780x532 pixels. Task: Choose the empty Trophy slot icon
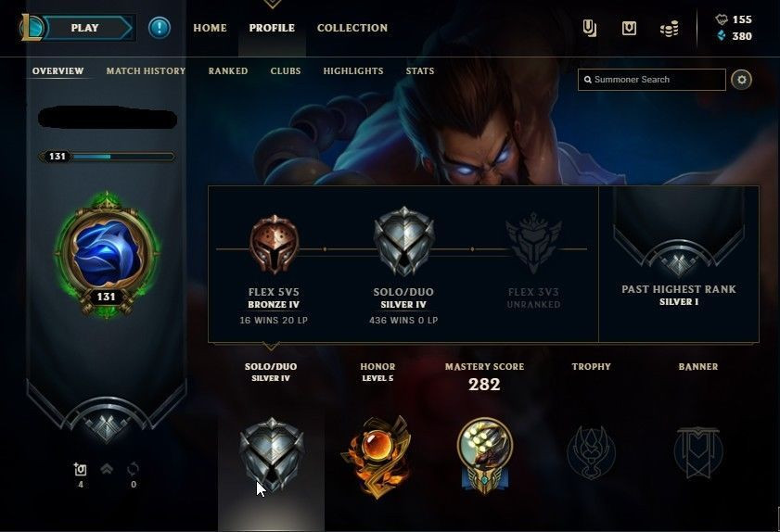591,451
